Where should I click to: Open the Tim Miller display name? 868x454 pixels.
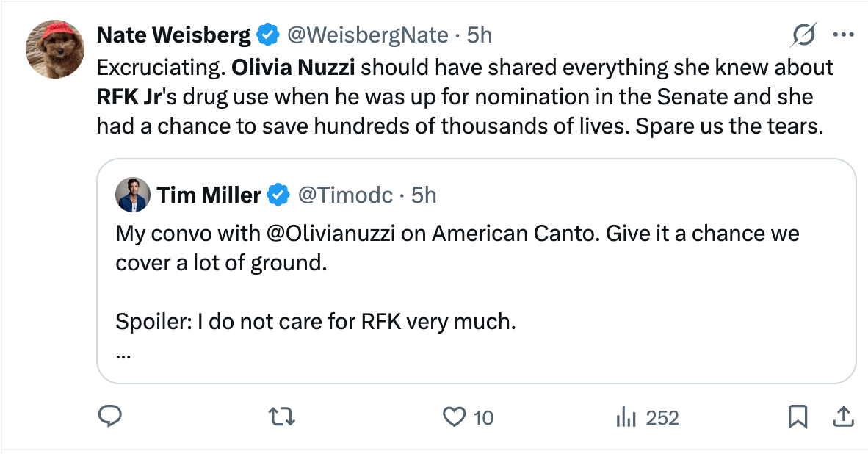click(209, 195)
